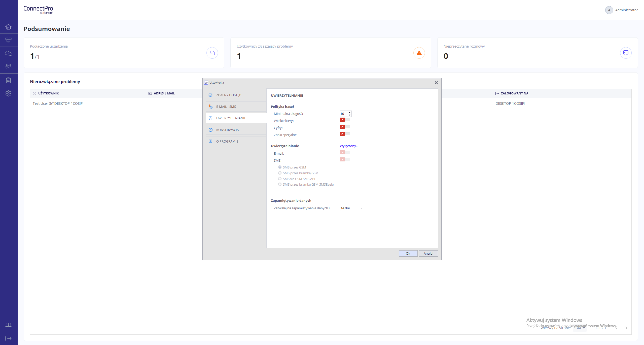
Task: Click the unread conversations card icon
Action: pos(626,53)
